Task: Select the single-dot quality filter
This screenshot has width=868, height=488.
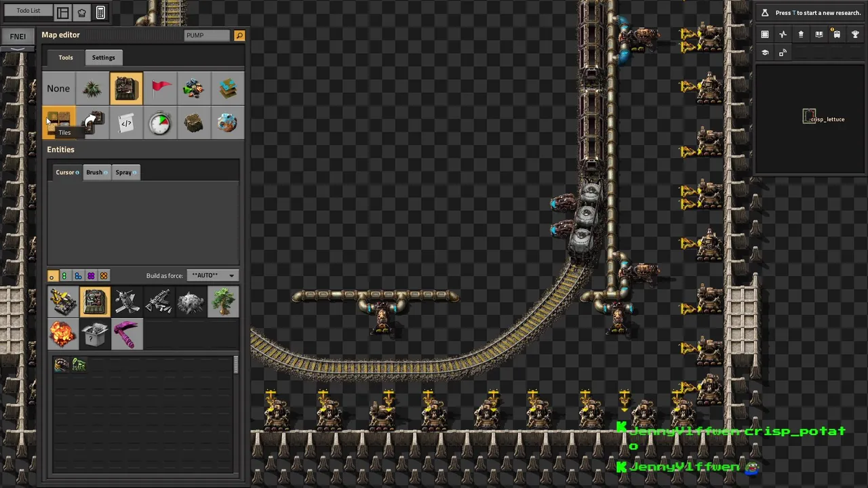Action: (x=52, y=276)
